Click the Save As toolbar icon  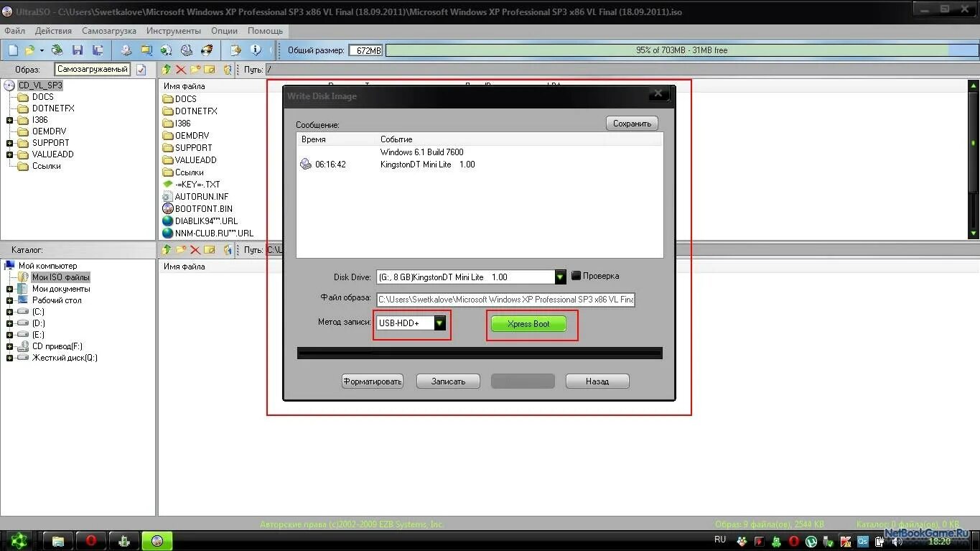[98, 50]
